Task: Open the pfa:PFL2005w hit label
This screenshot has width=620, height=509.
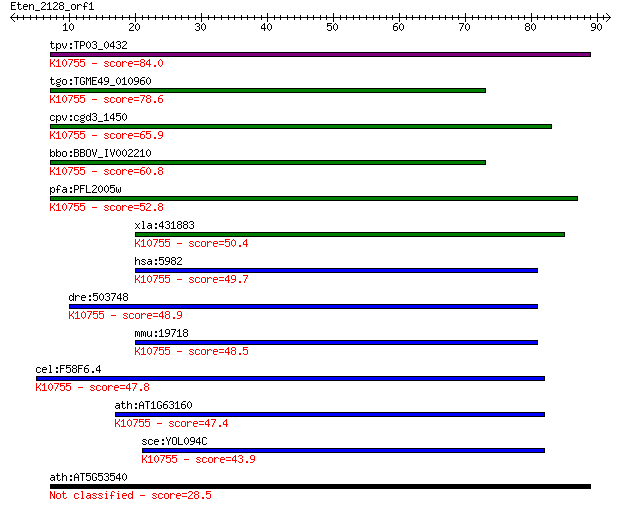Action: 85,189
